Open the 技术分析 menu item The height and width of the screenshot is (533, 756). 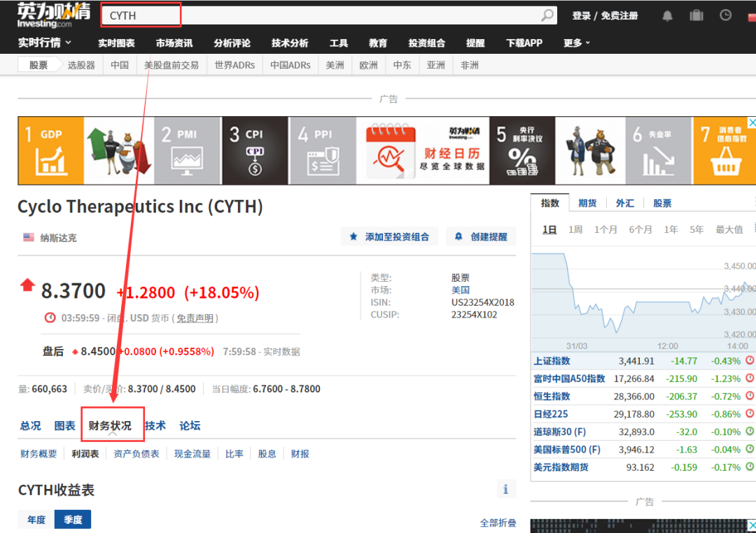pyautogui.click(x=290, y=43)
